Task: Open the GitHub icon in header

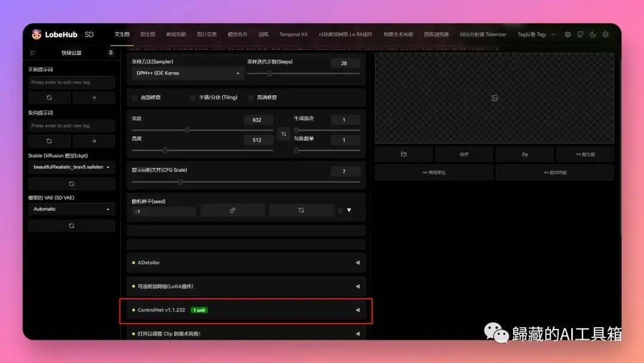Action: pos(580,35)
